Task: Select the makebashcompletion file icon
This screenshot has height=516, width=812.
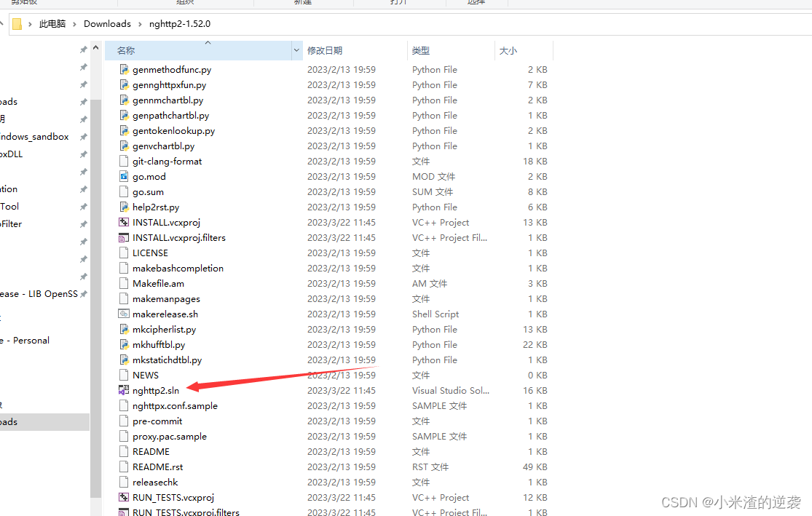Action: coord(124,268)
